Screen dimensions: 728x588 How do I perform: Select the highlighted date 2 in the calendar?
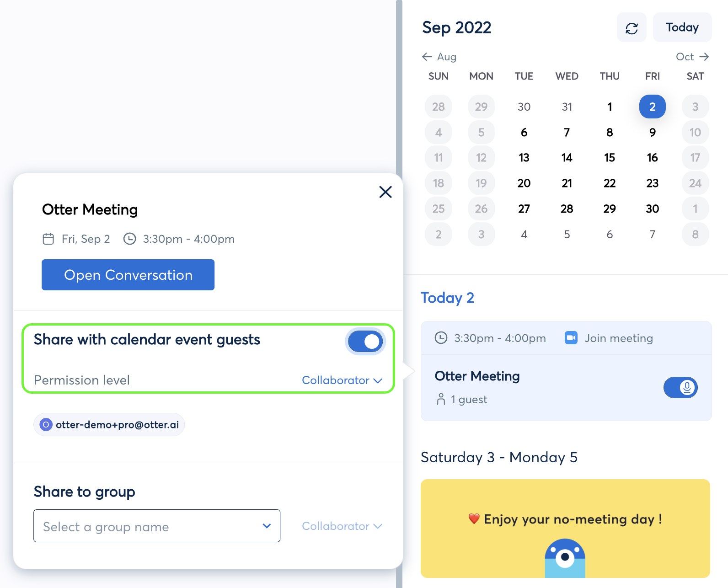(x=653, y=107)
